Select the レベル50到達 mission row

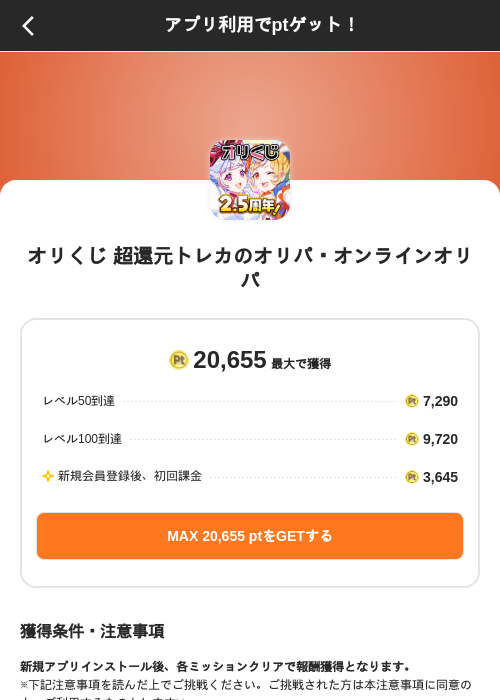click(x=250, y=401)
